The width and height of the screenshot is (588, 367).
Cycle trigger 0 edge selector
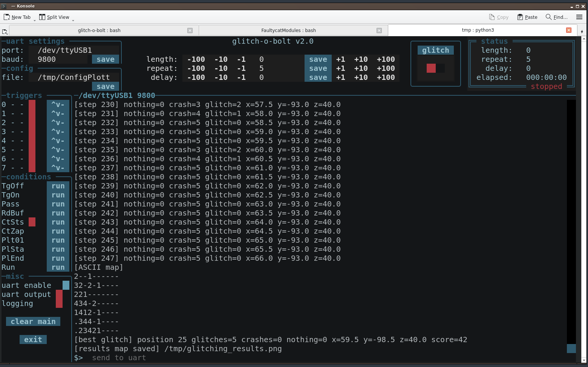coord(58,104)
